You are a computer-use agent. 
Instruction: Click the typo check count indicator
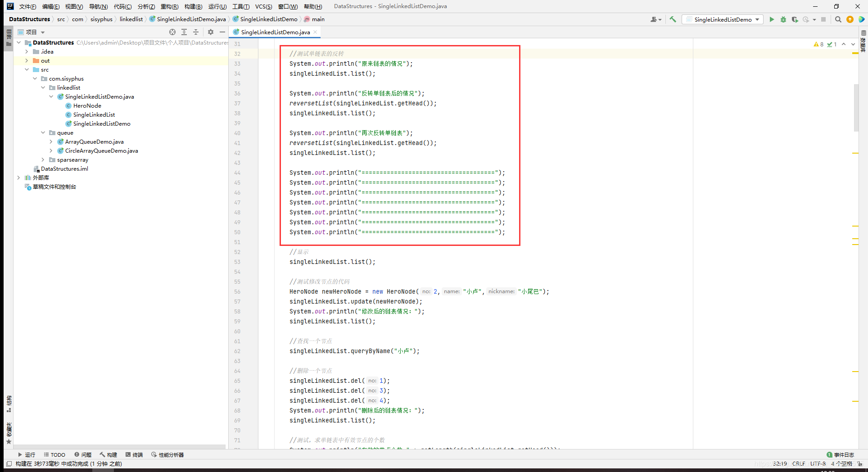point(832,44)
